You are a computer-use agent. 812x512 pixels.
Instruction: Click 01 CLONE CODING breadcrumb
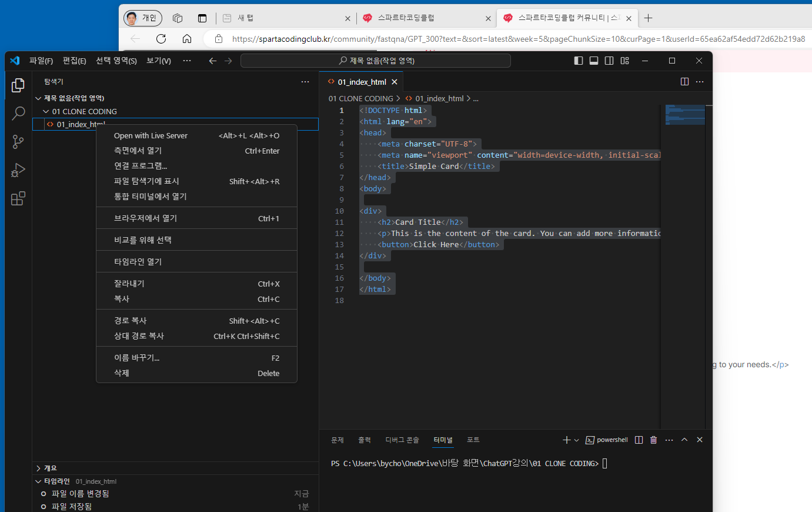tap(361, 98)
